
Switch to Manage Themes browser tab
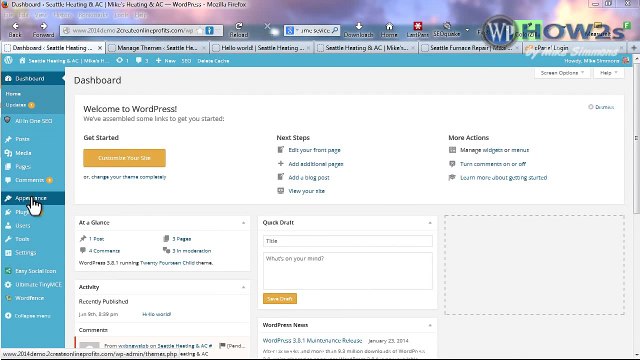(x=158, y=48)
